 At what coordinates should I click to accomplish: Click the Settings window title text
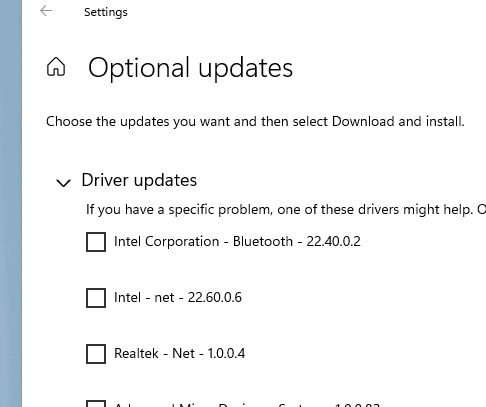(x=106, y=12)
